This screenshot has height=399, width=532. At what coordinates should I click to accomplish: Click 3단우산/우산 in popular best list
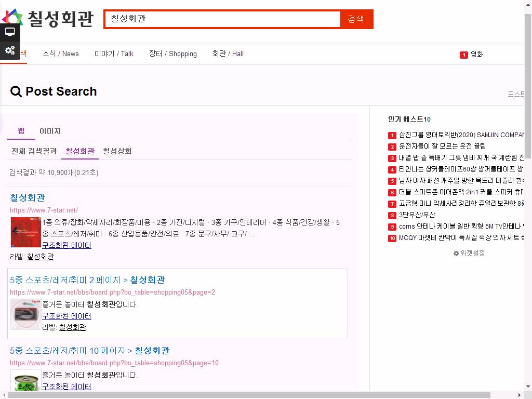(x=417, y=215)
